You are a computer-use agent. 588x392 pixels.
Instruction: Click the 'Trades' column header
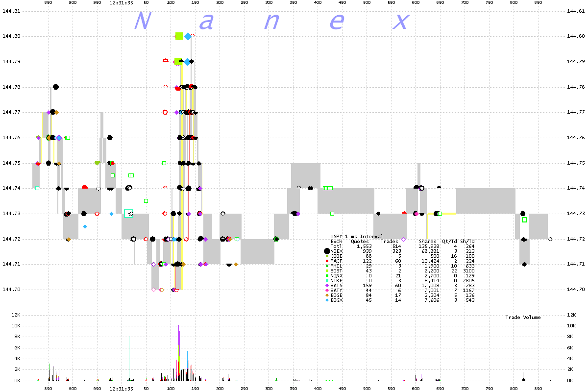(x=390, y=242)
